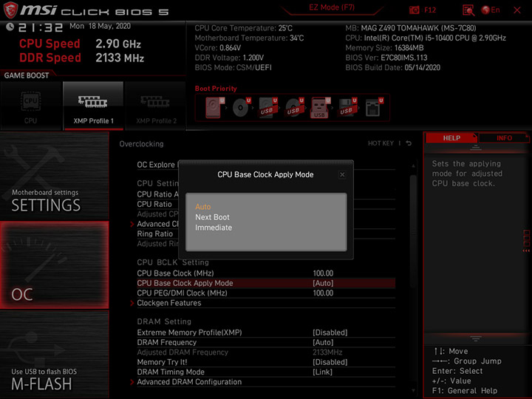Open the OC overclocking panel
This screenshot has width=532, height=399.
pos(54,265)
